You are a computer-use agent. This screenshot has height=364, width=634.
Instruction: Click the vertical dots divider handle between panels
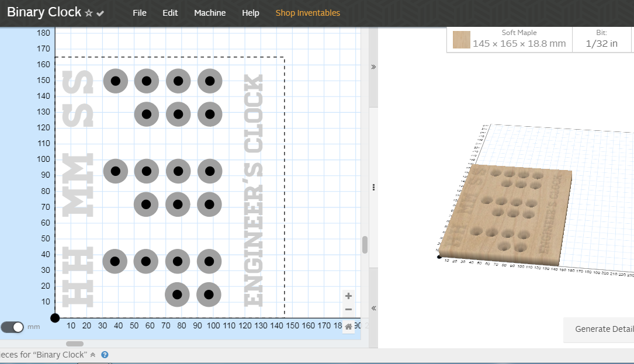point(373,187)
